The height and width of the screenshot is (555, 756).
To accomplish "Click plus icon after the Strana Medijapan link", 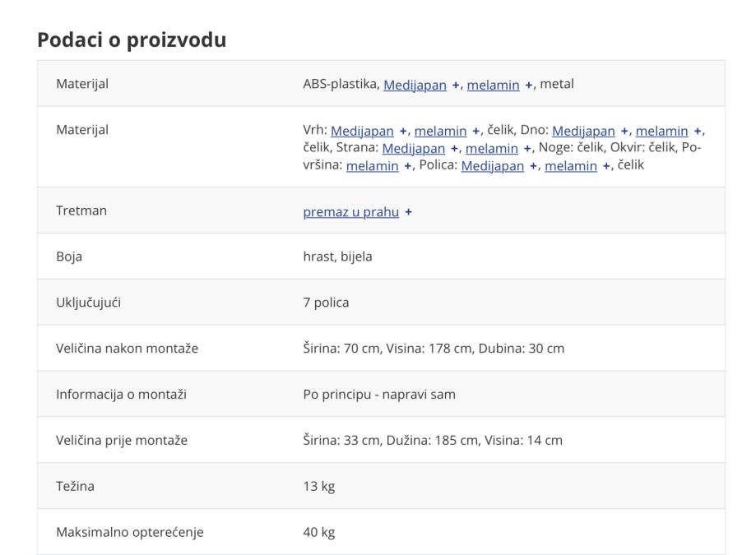I will pos(455,148).
